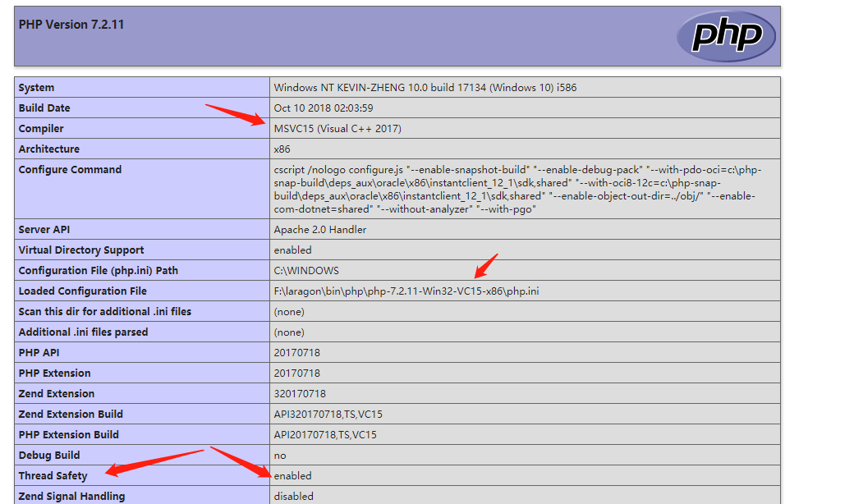Click the 'C:\WINDOWS' path value

click(306, 271)
